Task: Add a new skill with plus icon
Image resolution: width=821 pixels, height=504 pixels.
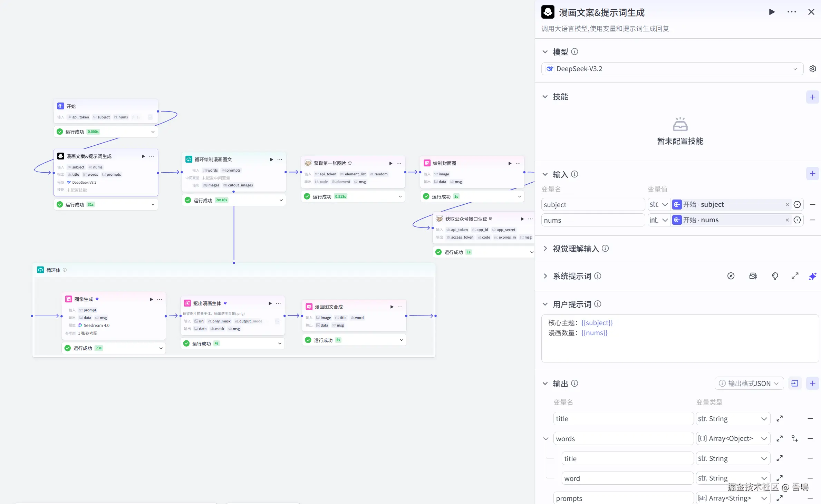Action: tap(812, 97)
